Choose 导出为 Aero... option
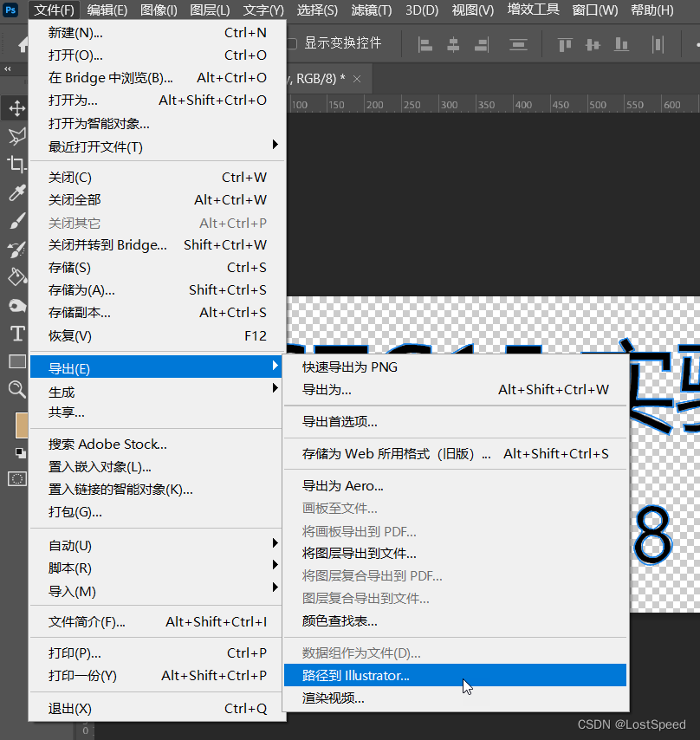 point(455,485)
